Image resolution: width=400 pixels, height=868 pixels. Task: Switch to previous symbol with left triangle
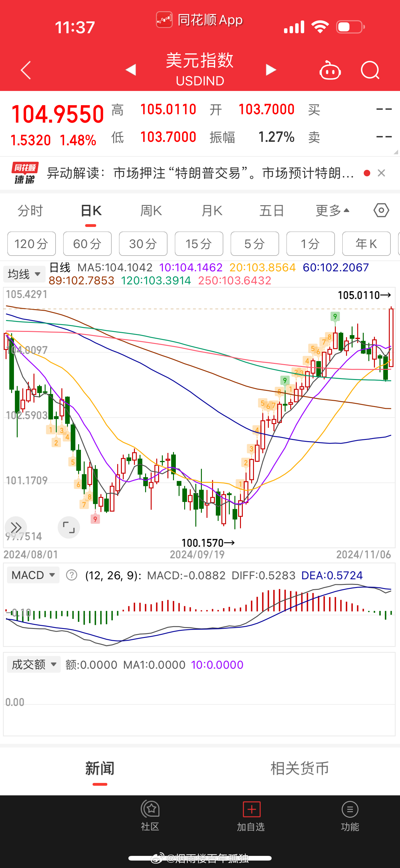point(130,70)
